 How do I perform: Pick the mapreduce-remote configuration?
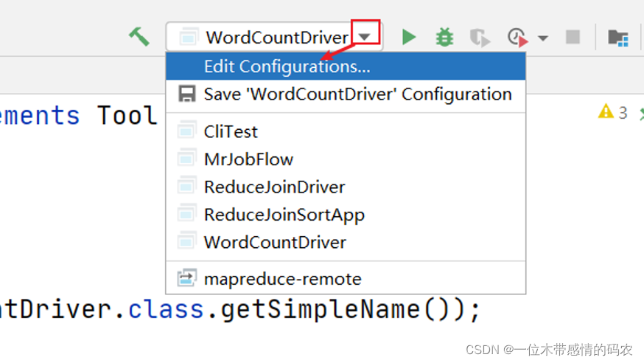282,279
